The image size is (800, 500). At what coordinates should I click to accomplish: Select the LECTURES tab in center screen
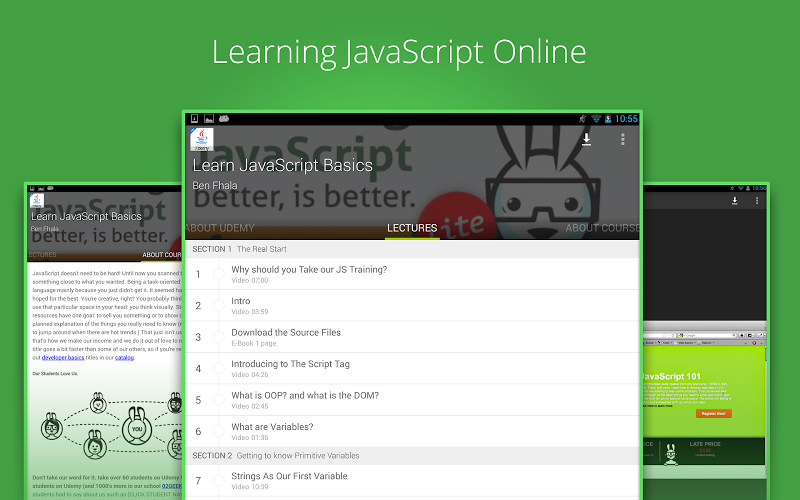coord(412,228)
